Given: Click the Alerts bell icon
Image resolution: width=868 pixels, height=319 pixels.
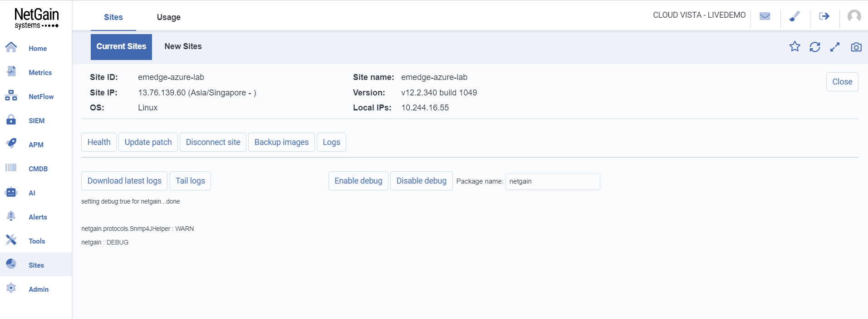Looking at the screenshot, I should 11,216.
